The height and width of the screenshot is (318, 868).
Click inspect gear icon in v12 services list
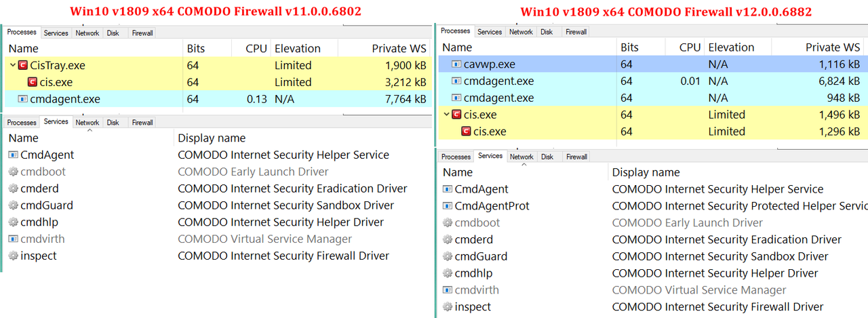point(448,307)
